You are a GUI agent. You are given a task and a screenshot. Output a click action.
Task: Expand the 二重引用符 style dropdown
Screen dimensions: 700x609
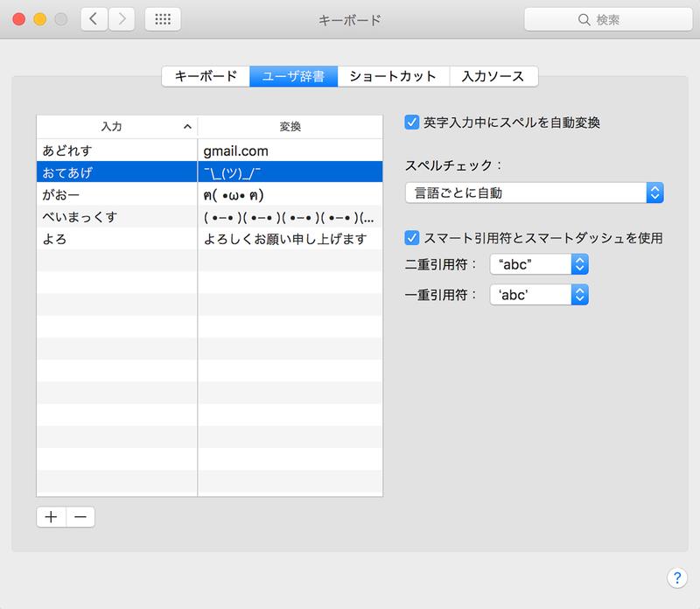tap(538, 265)
